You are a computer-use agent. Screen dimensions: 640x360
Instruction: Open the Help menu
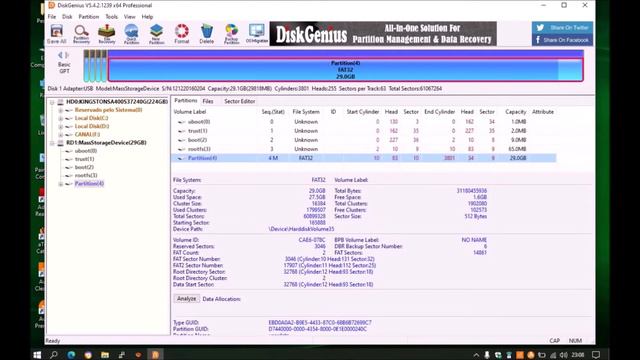(x=147, y=17)
